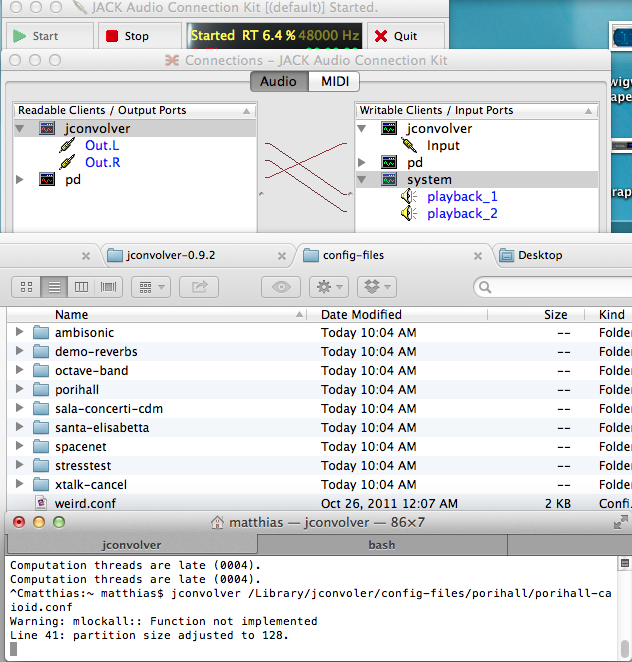This screenshot has height=662, width=632.
Task: Click the Out.L plug icon
Action: pos(68,146)
